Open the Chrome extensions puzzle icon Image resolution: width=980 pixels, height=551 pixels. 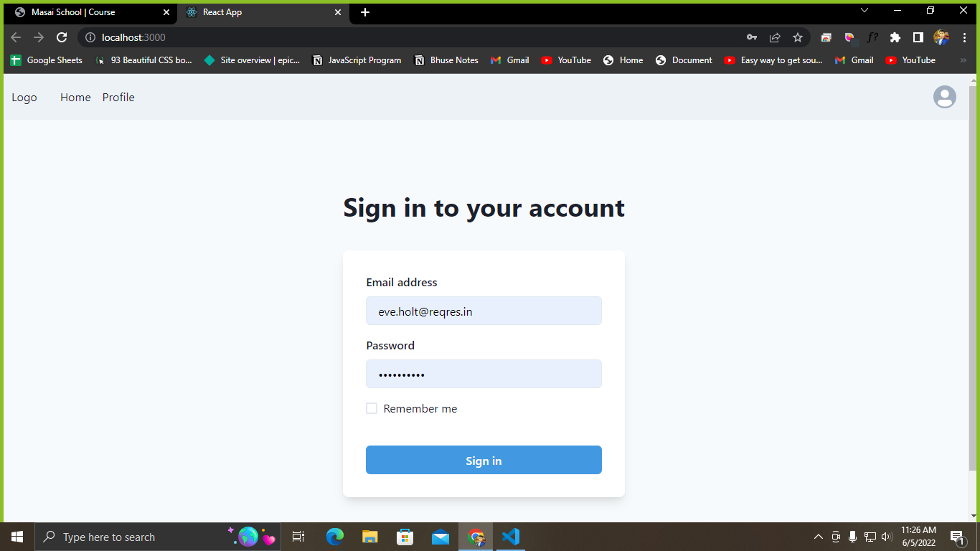895,37
